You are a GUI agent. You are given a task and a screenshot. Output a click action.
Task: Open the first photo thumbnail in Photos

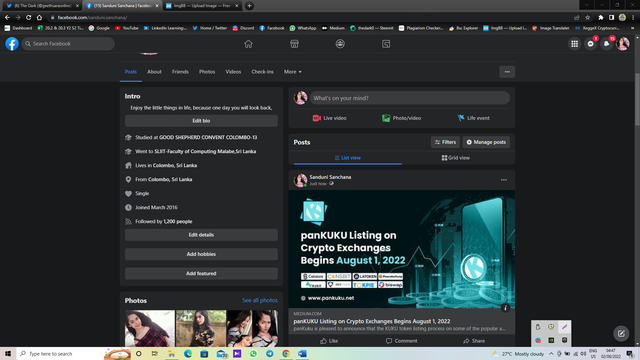(x=150, y=328)
